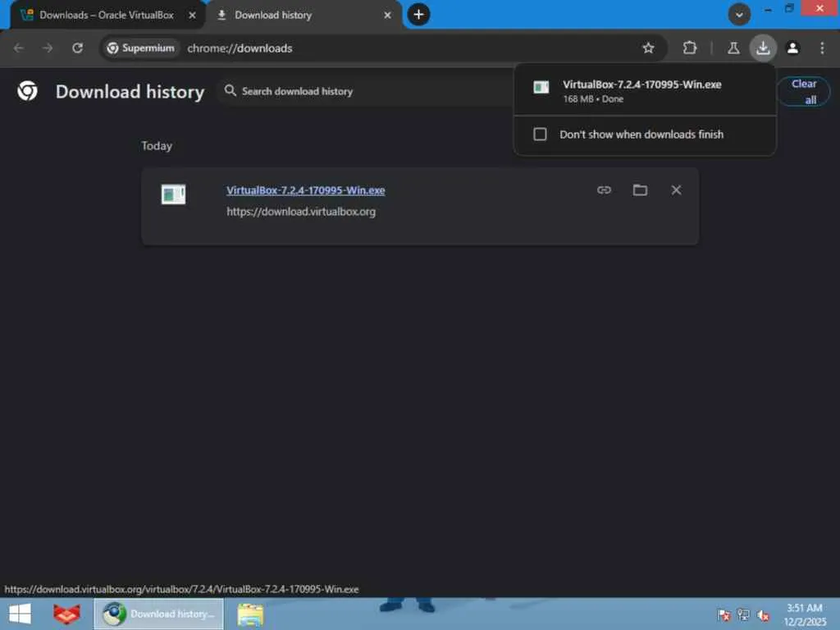The height and width of the screenshot is (630, 840).
Task: Select the Download history tab
Action: click(x=303, y=16)
